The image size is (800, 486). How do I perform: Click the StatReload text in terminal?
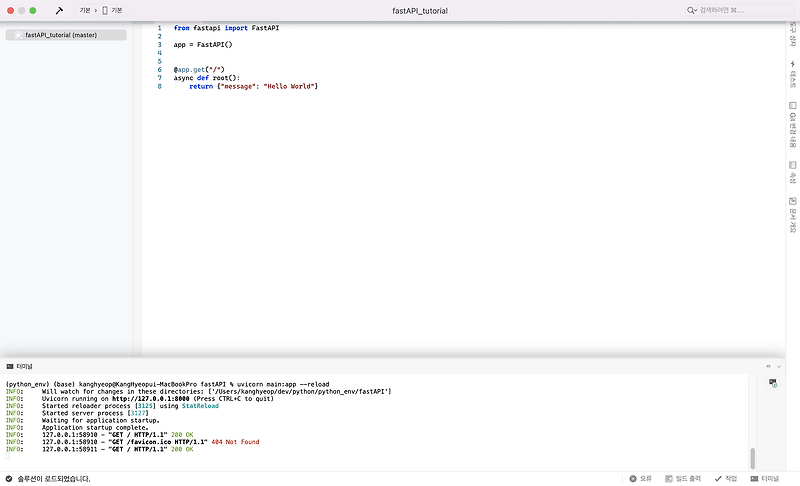pyautogui.click(x=200, y=406)
